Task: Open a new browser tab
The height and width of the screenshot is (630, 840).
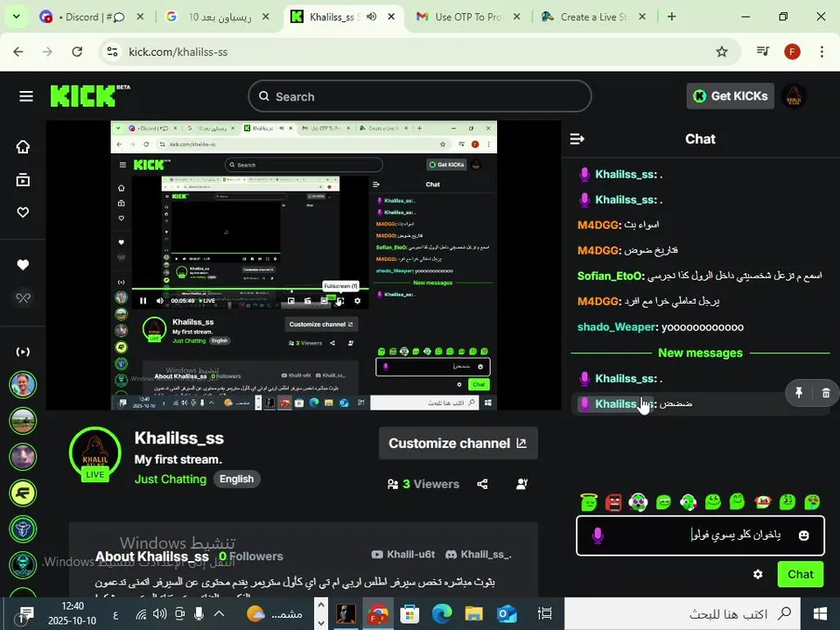Action: pos(672,17)
